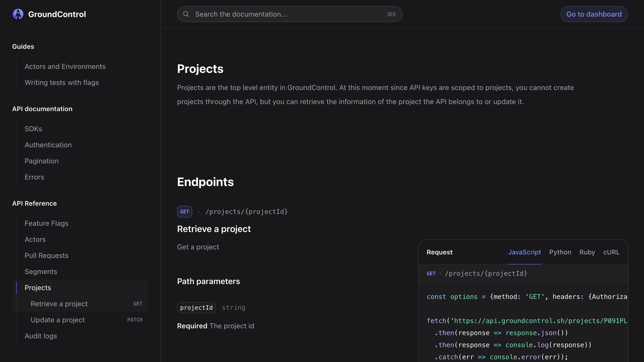Click the Go to dashboard button

point(594,14)
